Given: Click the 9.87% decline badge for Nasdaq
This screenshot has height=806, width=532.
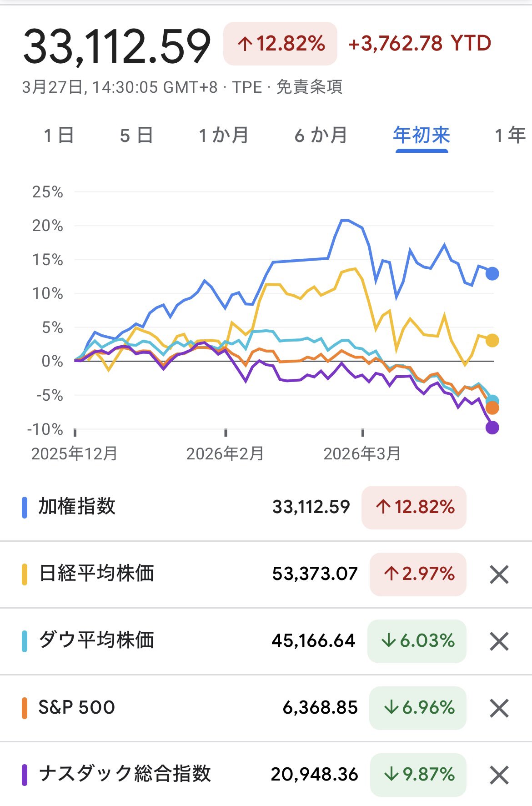Looking at the screenshot, I should [418, 775].
